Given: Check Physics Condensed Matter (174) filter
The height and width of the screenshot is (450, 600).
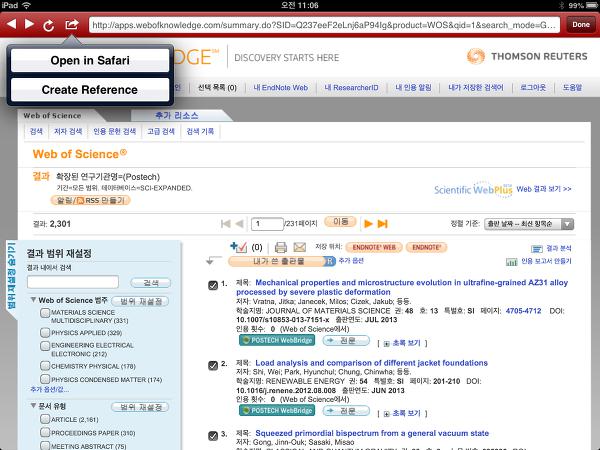Looking at the screenshot, I should coord(45,379).
